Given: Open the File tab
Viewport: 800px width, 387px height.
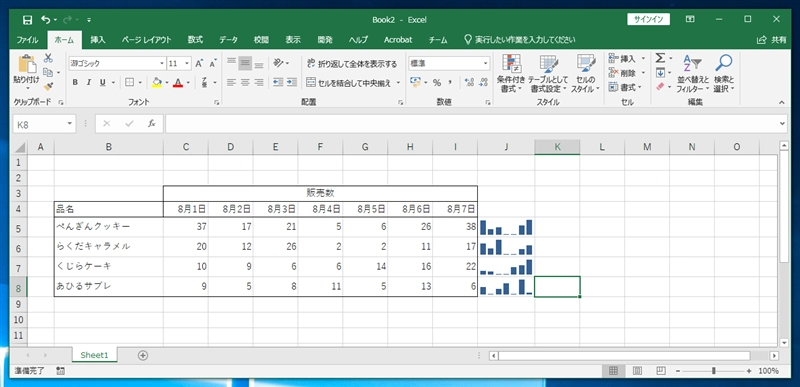Looking at the screenshot, I should click(x=27, y=40).
